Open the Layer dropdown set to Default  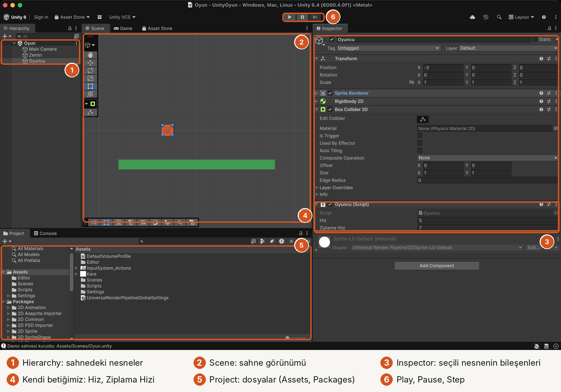click(x=508, y=48)
